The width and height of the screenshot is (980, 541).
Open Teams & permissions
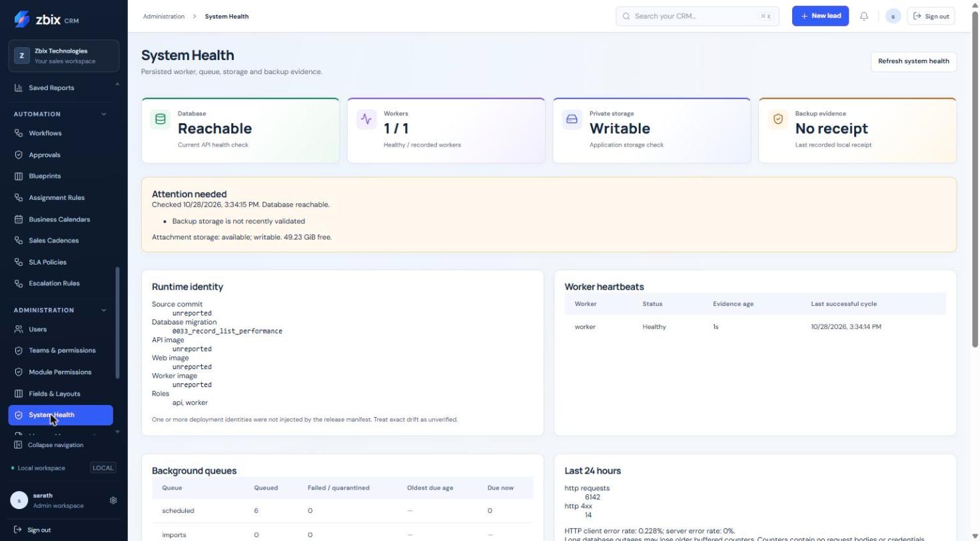click(61, 350)
